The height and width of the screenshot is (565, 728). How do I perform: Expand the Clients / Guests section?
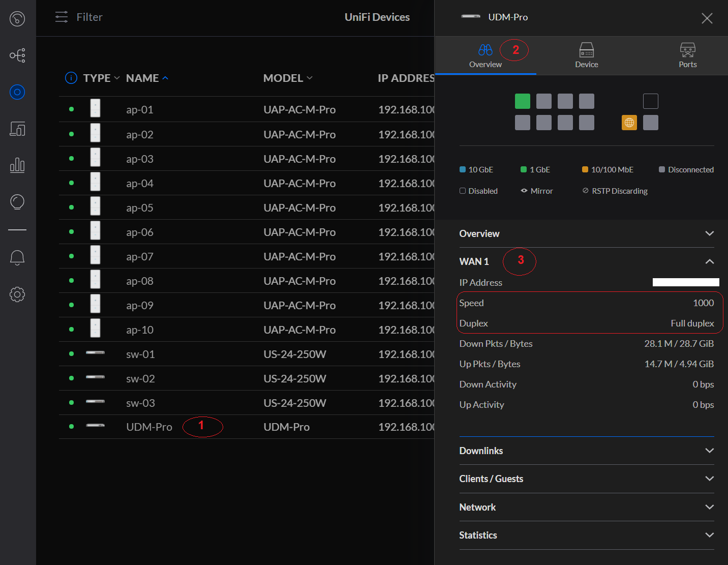[x=587, y=479]
